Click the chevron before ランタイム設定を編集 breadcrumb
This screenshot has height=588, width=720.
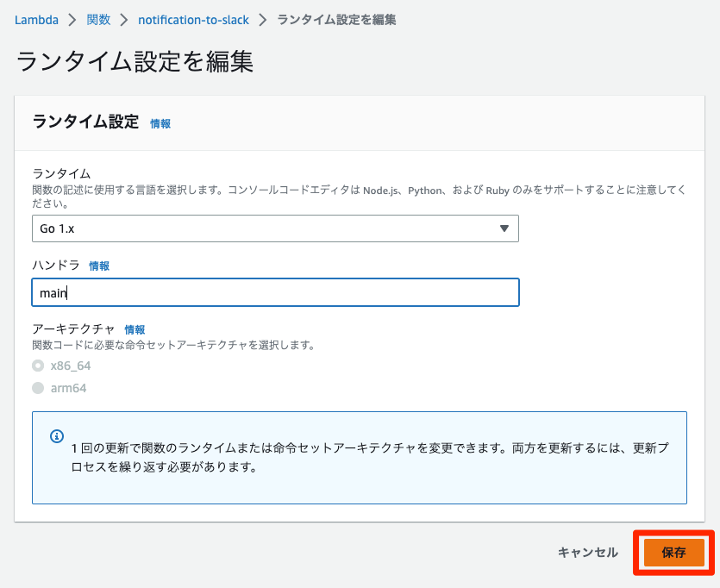pyautogui.click(x=263, y=19)
